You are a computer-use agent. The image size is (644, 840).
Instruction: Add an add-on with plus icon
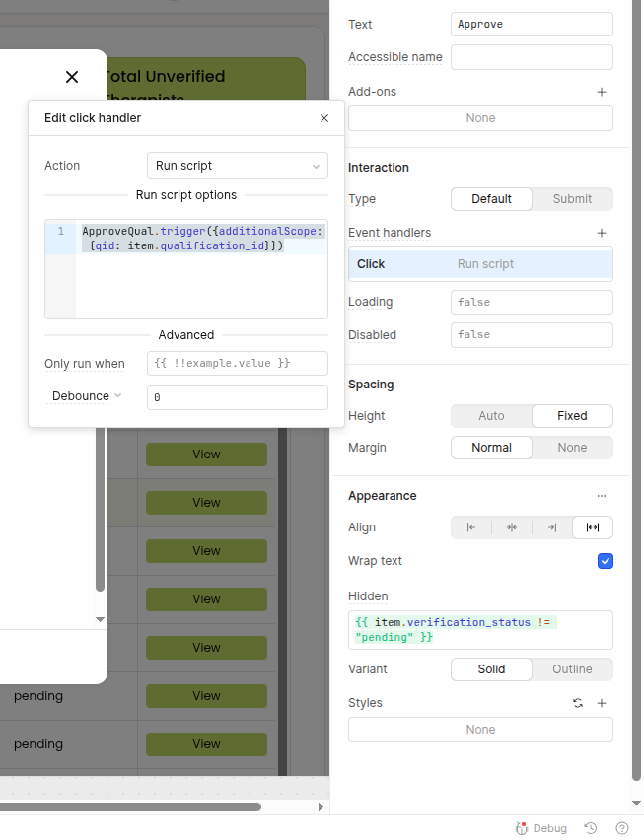601,92
